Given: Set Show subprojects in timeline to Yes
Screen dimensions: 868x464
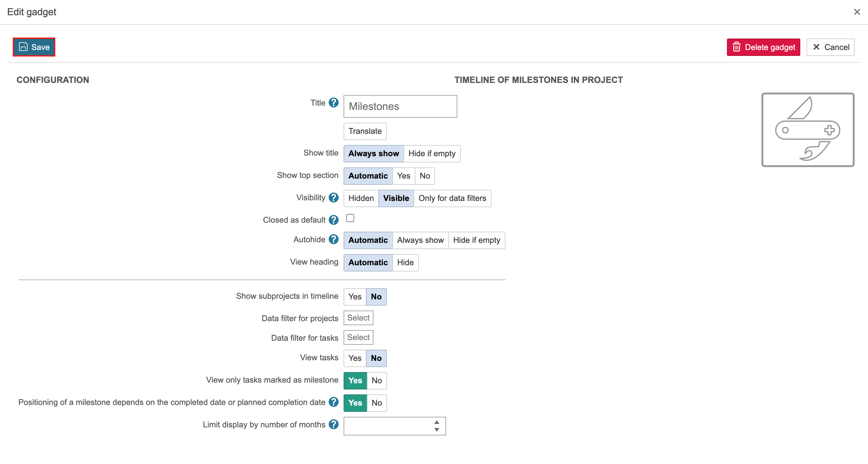Looking at the screenshot, I should [x=354, y=297].
